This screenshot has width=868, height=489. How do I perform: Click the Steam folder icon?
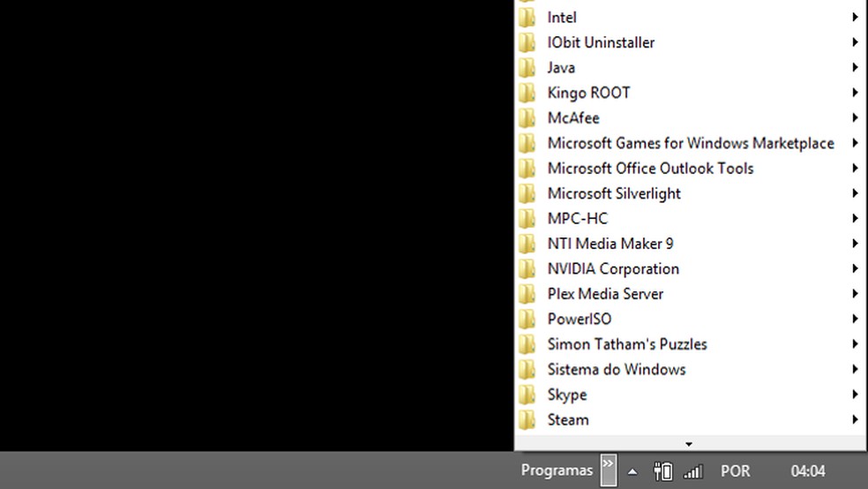pos(527,420)
